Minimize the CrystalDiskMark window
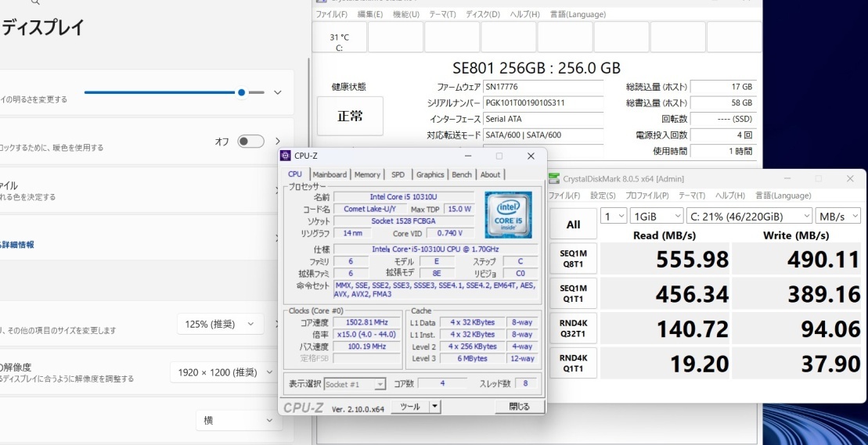868x445 pixels. click(787, 178)
